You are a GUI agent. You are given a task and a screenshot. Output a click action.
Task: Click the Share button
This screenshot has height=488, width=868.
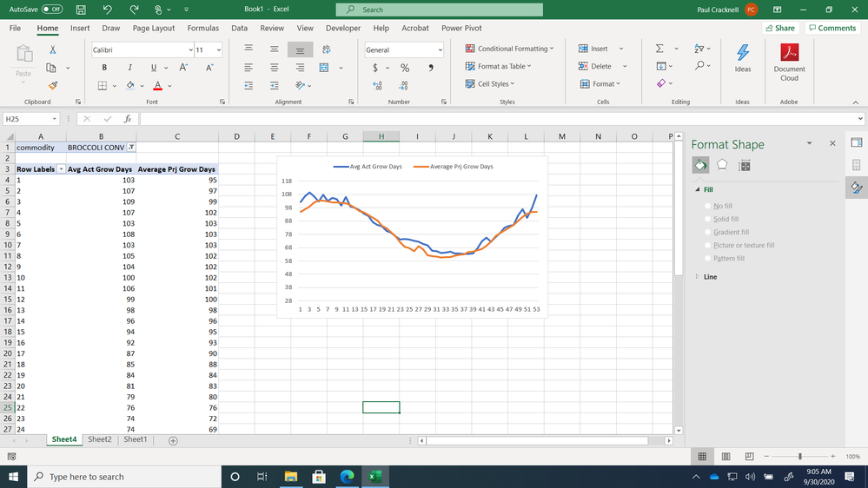point(780,28)
